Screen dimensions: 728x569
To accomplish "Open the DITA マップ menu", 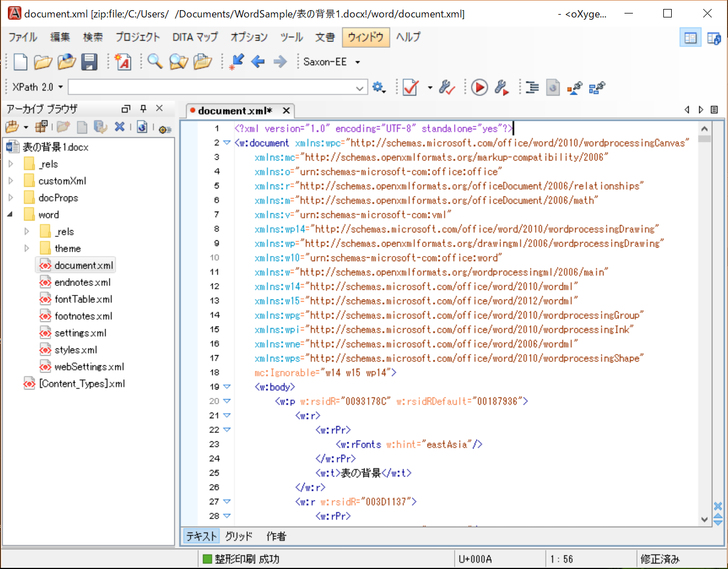I will point(195,37).
